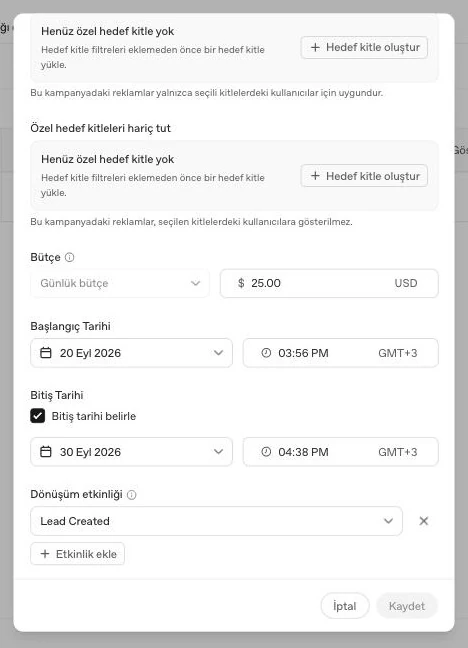Click the calendar icon in end date field
Image resolution: width=468 pixels, height=648 pixels.
(45, 452)
